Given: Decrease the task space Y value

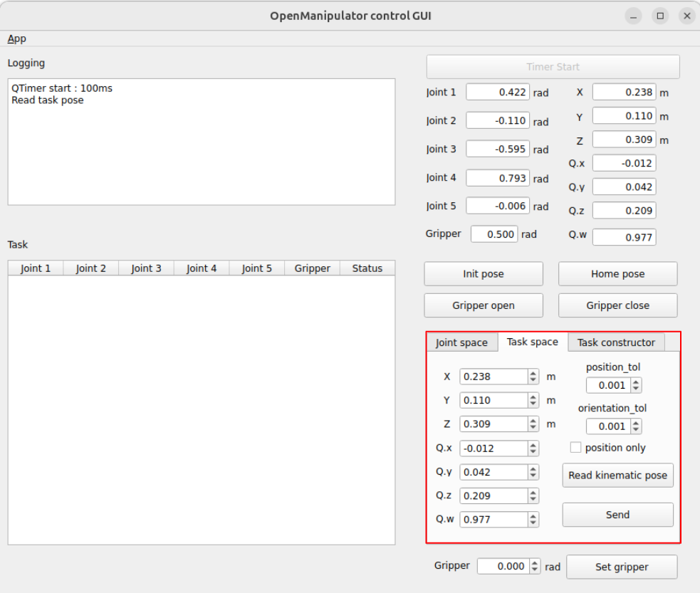Looking at the screenshot, I should (533, 404).
